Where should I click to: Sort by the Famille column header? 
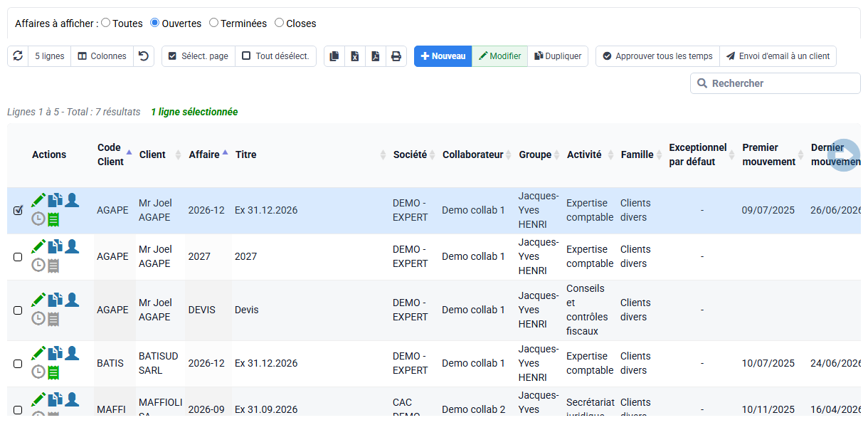641,154
